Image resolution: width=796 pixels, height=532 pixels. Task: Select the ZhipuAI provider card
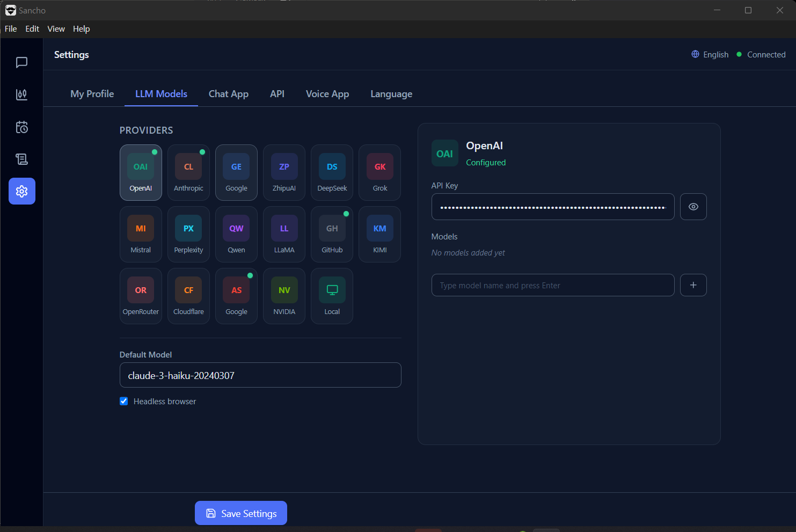tap(284, 172)
